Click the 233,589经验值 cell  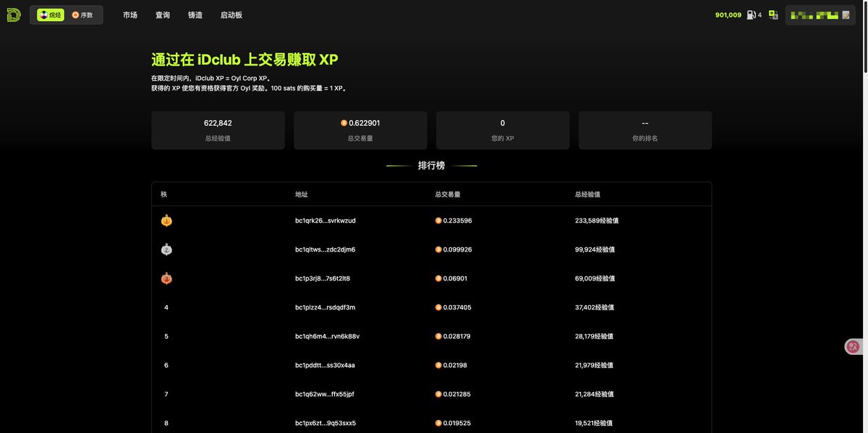(x=597, y=220)
